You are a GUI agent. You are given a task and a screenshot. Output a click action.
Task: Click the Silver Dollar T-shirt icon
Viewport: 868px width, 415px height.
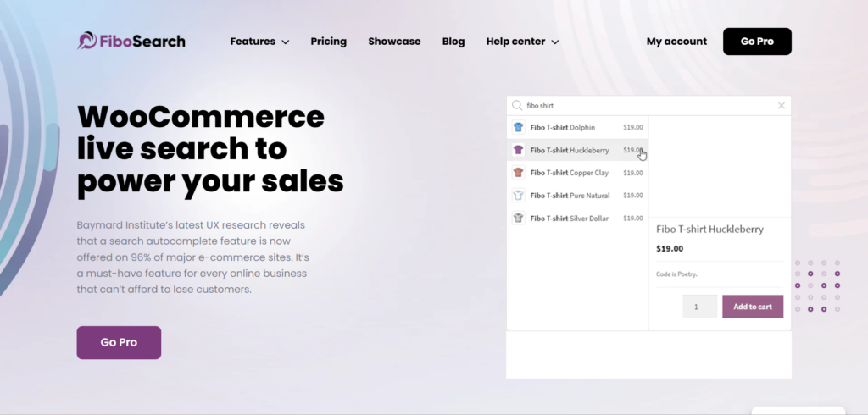point(518,218)
